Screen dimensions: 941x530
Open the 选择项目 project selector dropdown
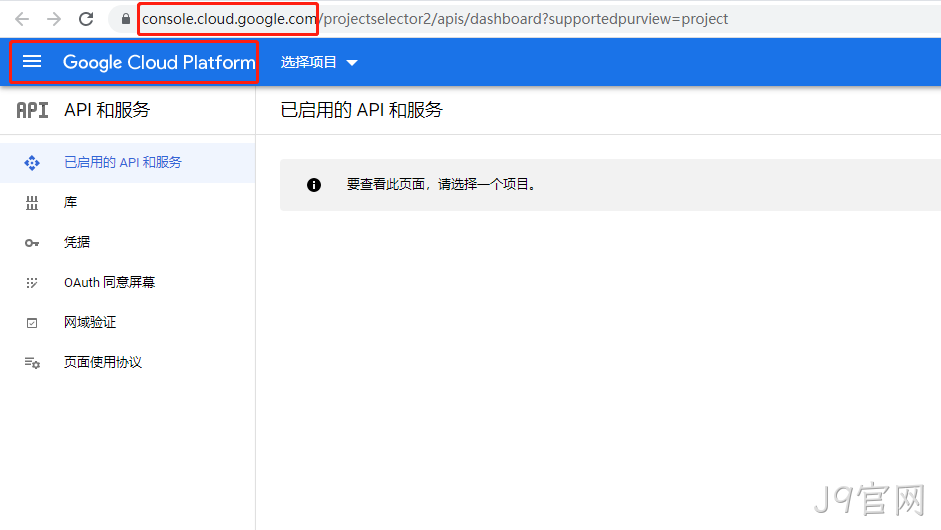click(319, 62)
